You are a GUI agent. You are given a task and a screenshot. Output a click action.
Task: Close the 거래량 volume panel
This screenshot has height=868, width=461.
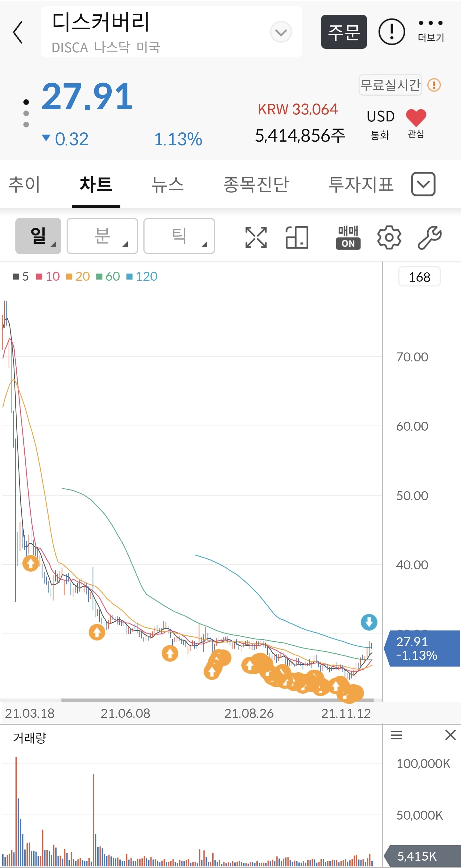(x=450, y=735)
